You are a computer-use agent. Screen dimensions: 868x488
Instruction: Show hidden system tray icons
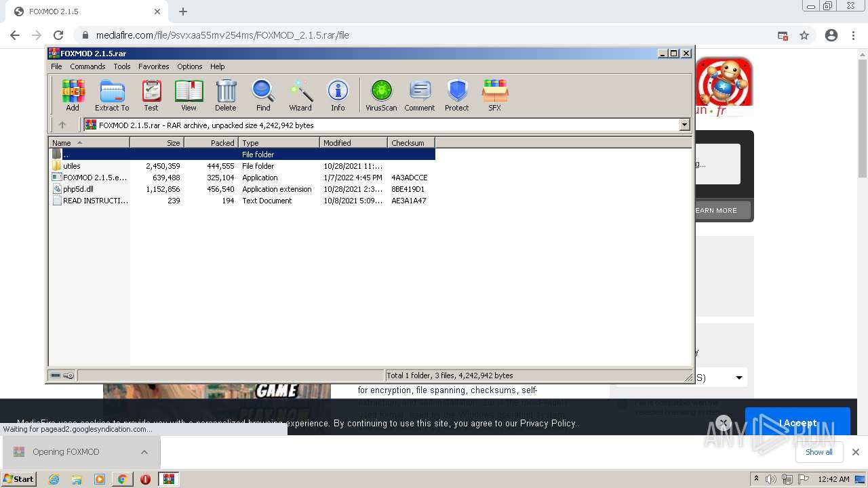(x=756, y=479)
